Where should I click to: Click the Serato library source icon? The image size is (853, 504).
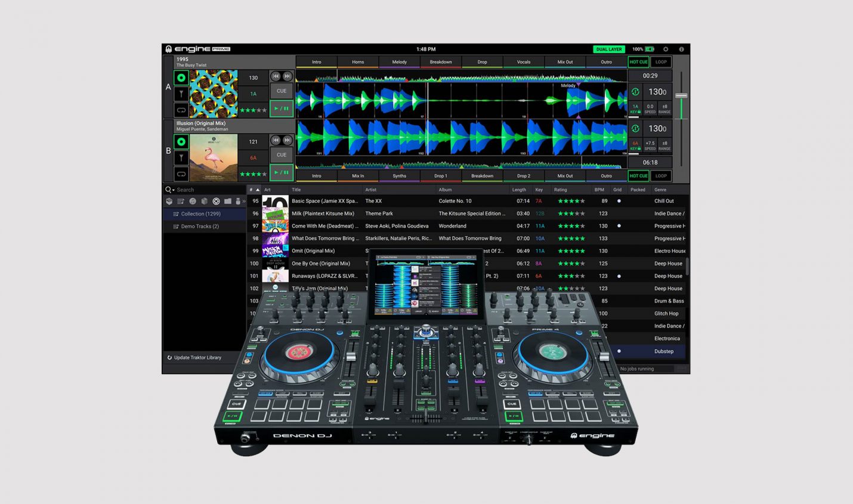(216, 201)
